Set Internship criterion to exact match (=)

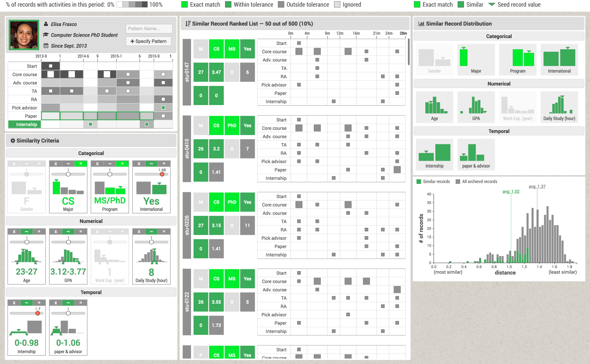[39, 303]
